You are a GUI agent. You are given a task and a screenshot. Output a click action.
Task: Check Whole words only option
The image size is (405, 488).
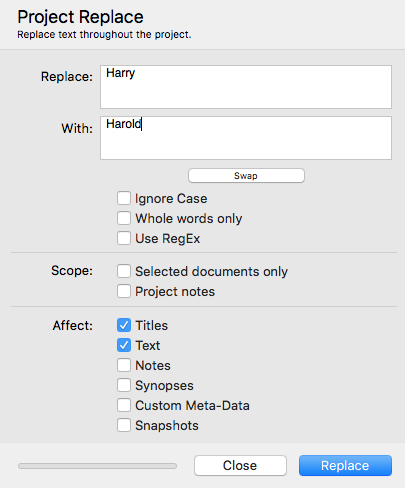tap(124, 218)
